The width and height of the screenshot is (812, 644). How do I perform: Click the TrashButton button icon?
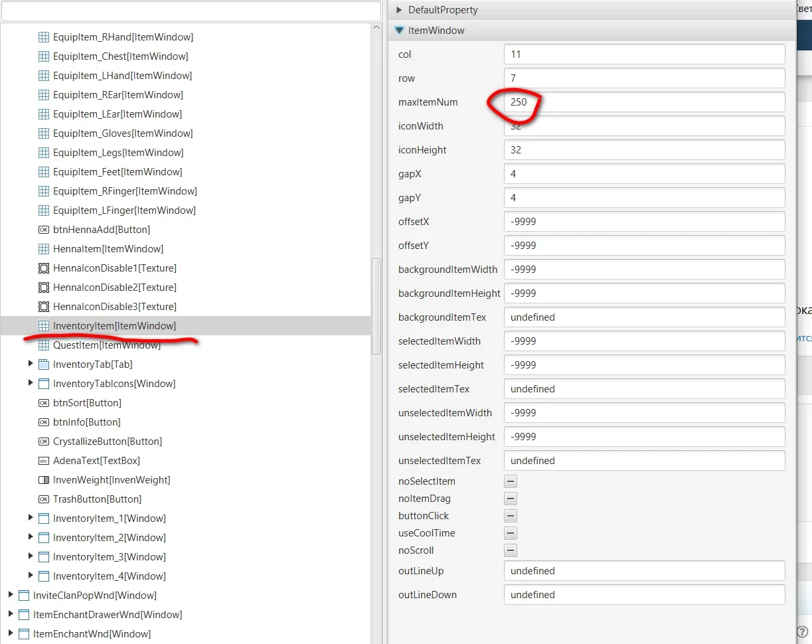click(x=44, y=499)
